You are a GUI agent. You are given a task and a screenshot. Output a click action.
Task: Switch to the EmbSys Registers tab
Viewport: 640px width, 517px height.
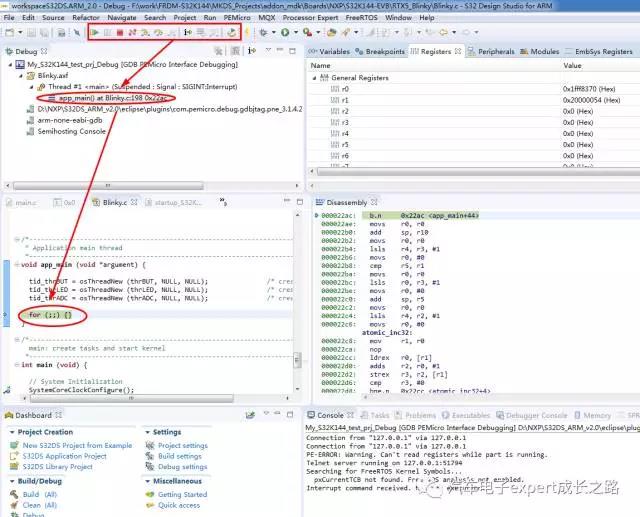pyautogui.click(x=598, y=51)
